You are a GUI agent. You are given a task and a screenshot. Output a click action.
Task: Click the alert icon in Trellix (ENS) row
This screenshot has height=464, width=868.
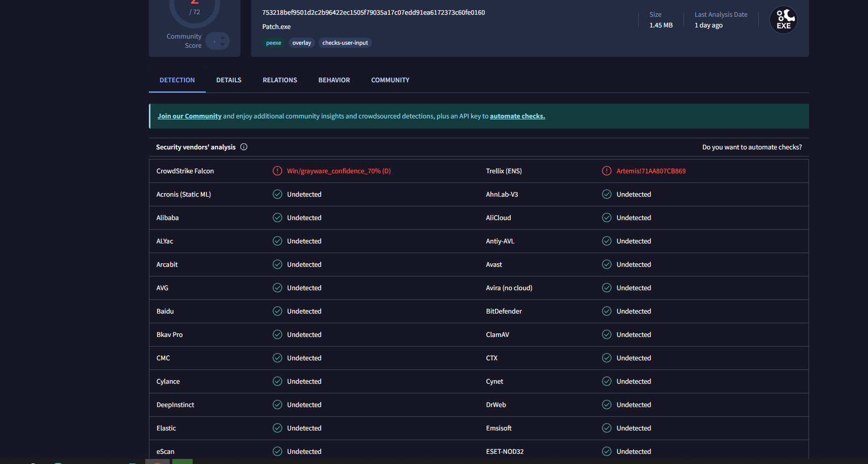pos(607,171)
